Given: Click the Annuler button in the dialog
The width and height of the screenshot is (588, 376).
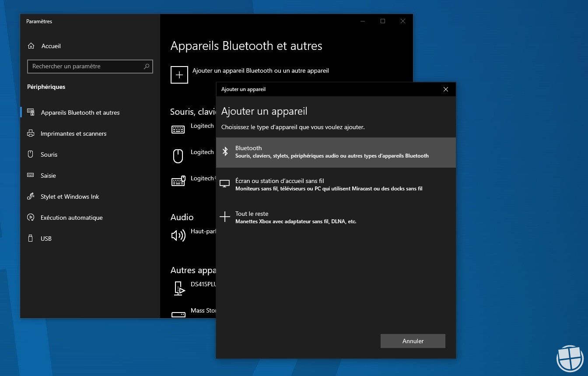Looking at the screenshot, I should click(x=413, y=341).
